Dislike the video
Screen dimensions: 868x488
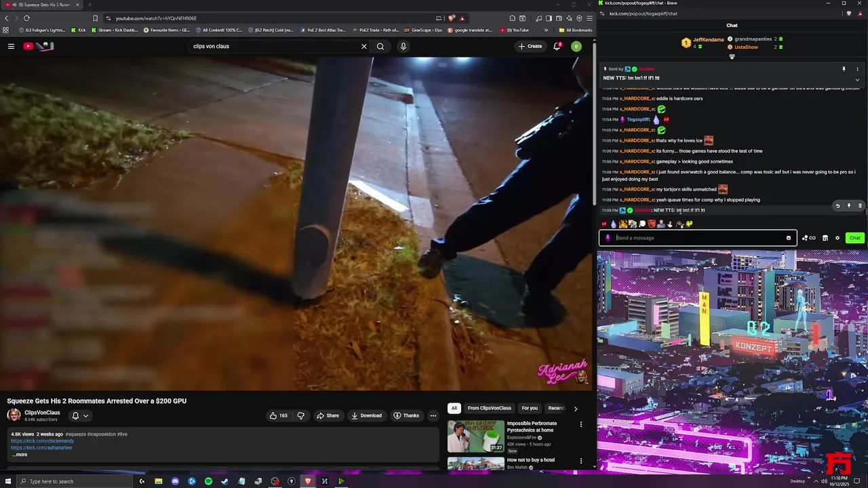300,415
